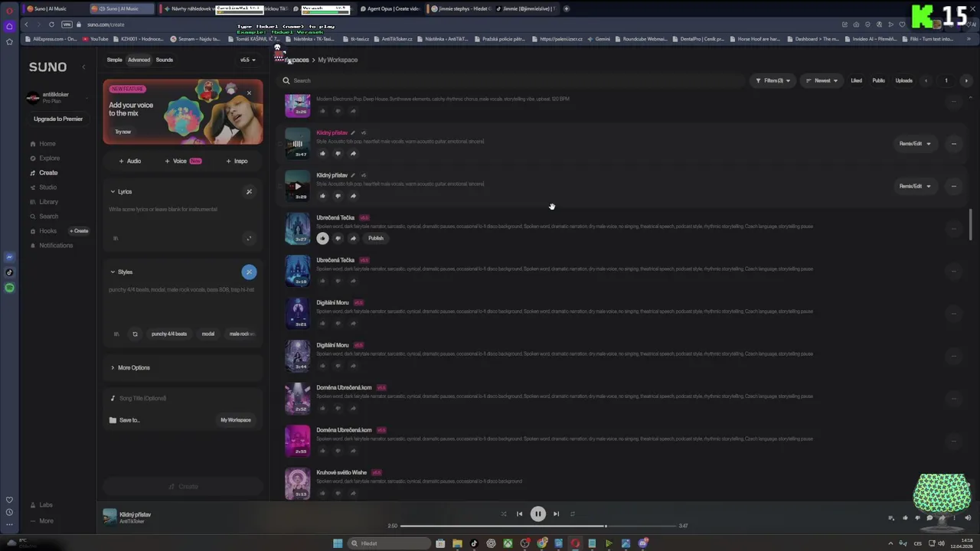Click the blue Styles magic wand button
The height and width of the screenshot is (551, 980).
(249, 272)
